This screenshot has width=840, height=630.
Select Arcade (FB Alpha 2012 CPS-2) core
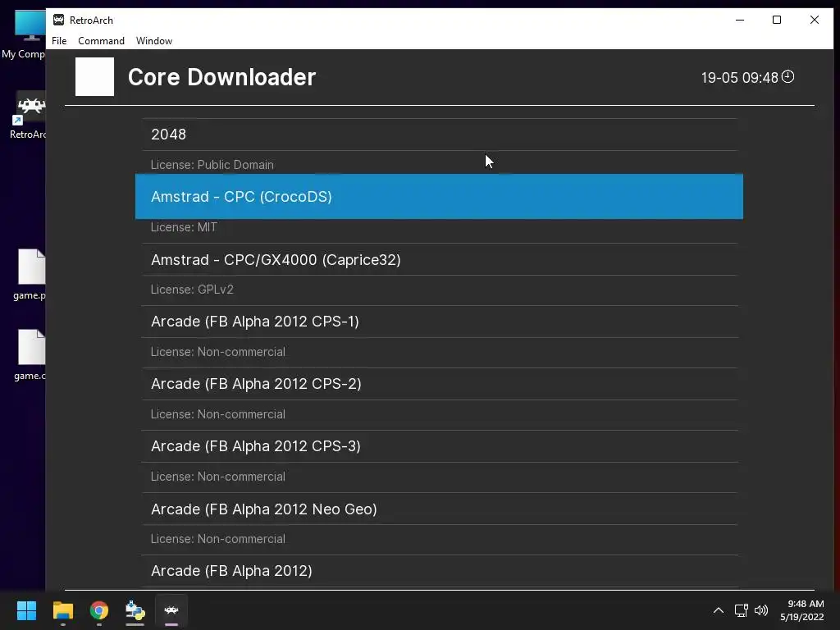(x=440, y=384)
